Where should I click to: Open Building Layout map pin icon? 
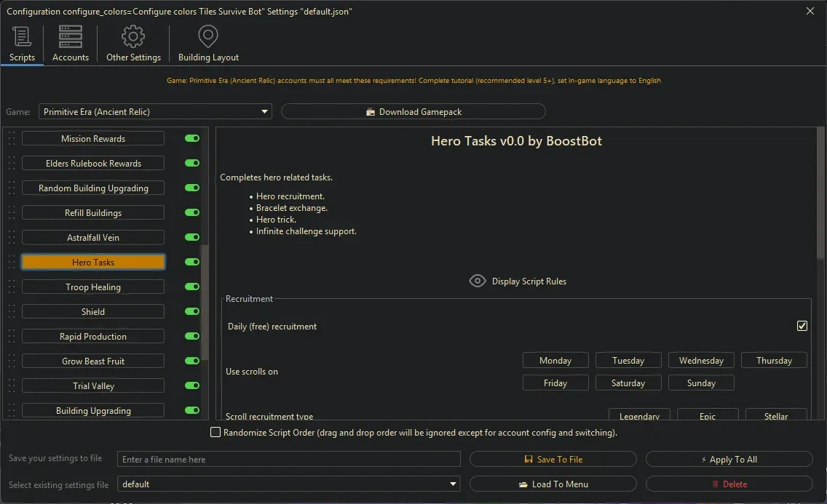pos(208,36)
